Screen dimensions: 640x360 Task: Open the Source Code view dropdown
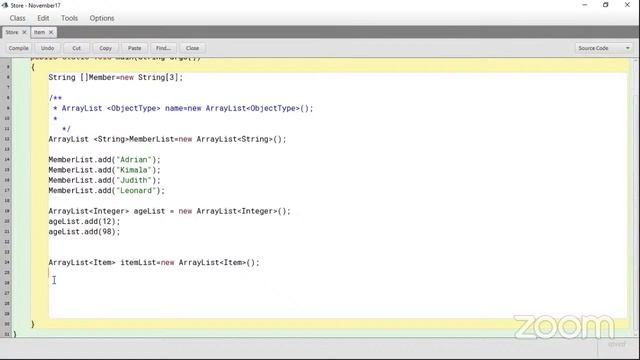pyautogui.click(x=604, y=48)
